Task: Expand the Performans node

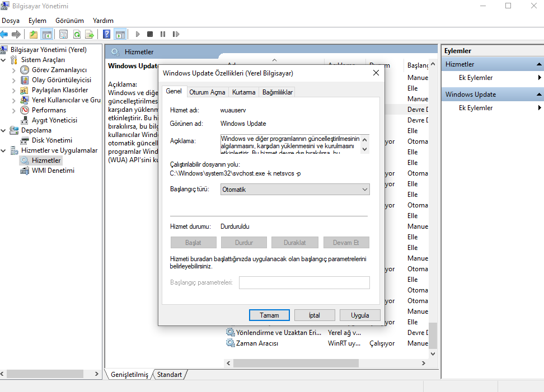Action: 13,111
